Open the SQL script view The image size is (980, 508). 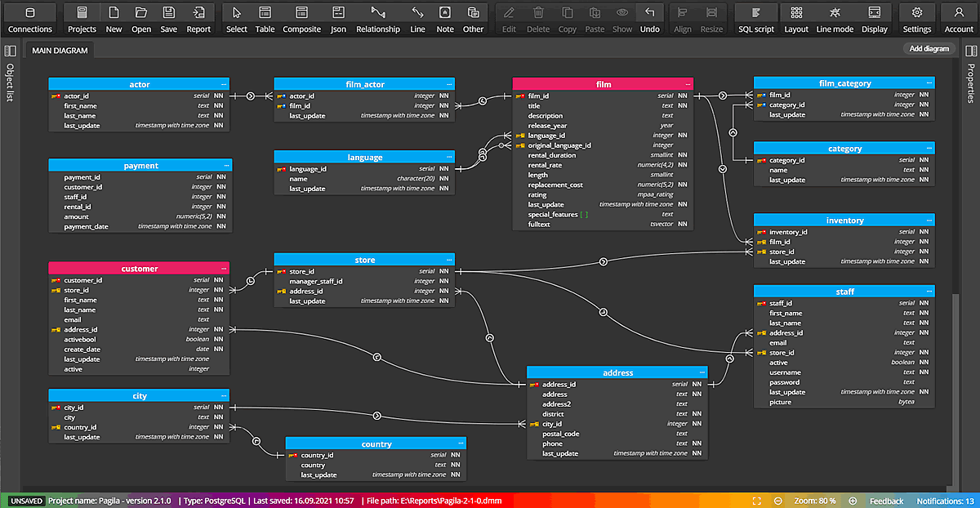click(x=755, y=19)
